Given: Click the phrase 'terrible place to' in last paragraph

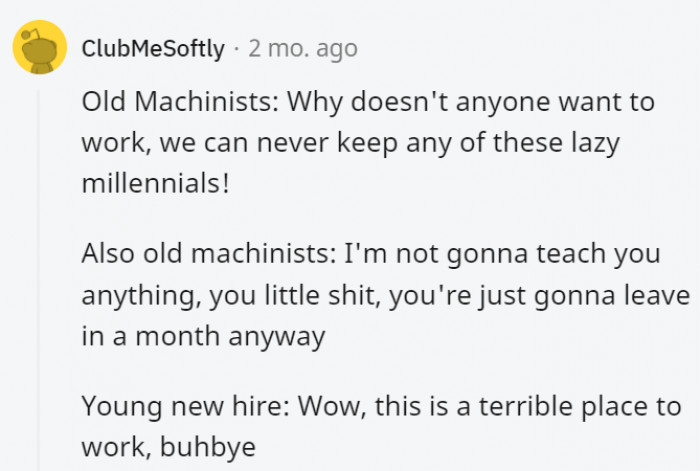Looking at the screenshot, I should coord(580,407).
